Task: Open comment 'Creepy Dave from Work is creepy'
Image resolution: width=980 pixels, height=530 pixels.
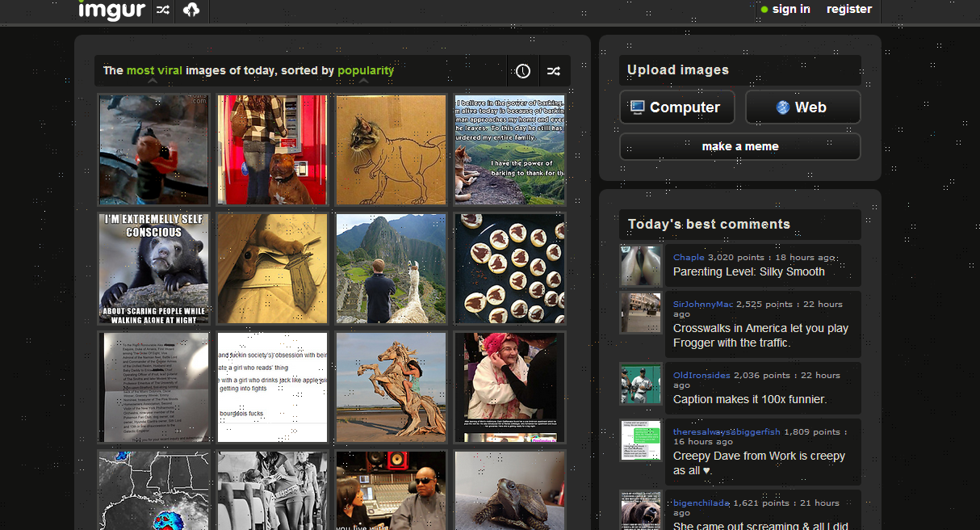Action: point(759,463)
